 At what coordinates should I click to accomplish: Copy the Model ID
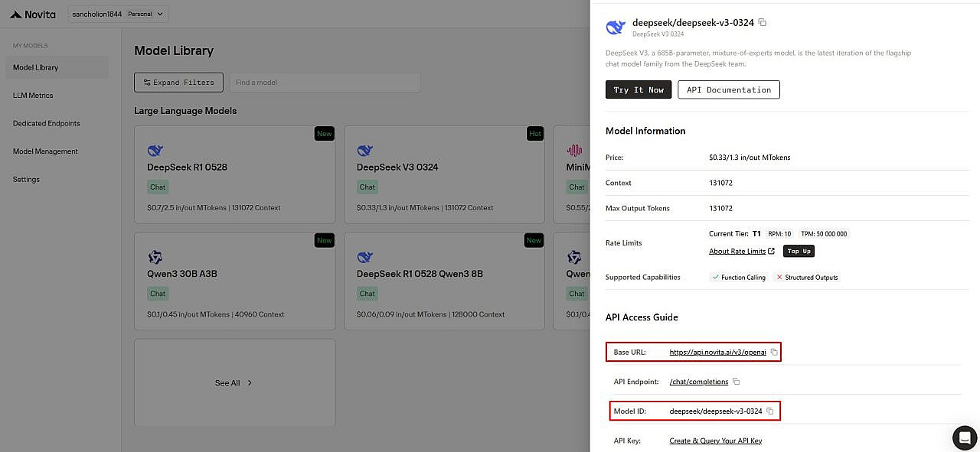(770, 411)
